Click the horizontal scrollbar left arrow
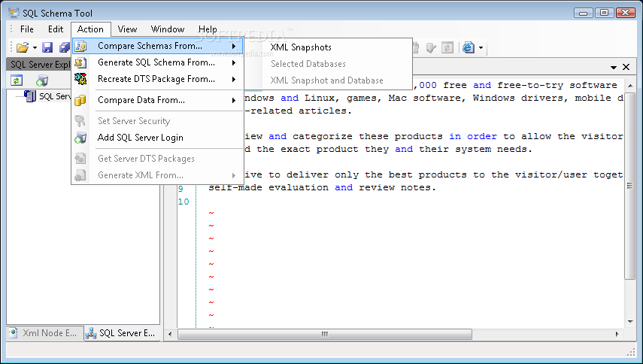Image resolution: width=643 pixels, height=364 pixels. pyautogui.click(x=170, y=334)
